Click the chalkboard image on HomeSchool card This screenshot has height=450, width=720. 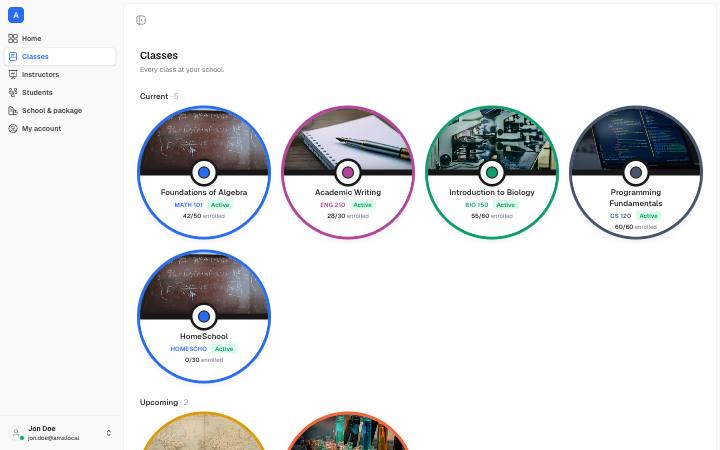[x=204, y=282]
